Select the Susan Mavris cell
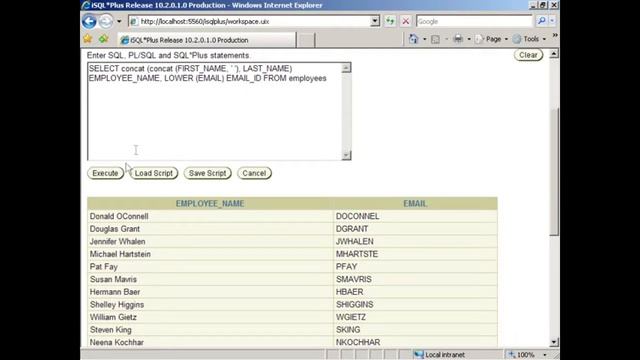This screenshot has width=640, height=360. click(x=210, y=279)
